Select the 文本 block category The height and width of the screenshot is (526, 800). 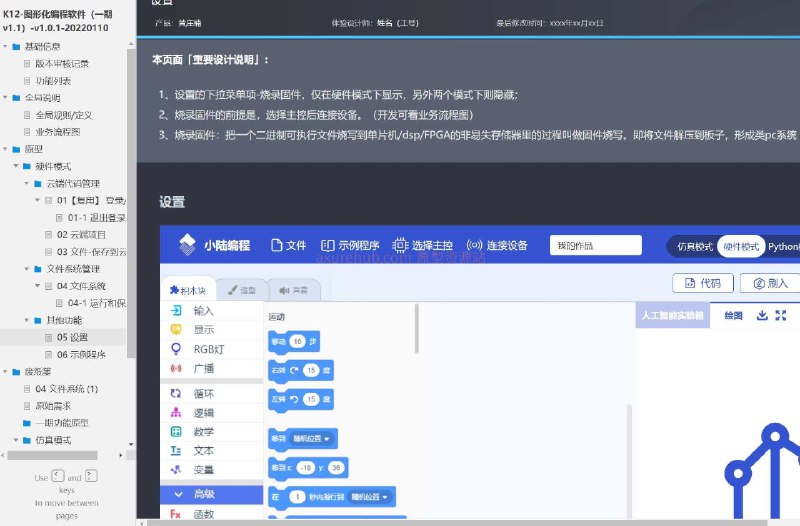coord(211,450)
